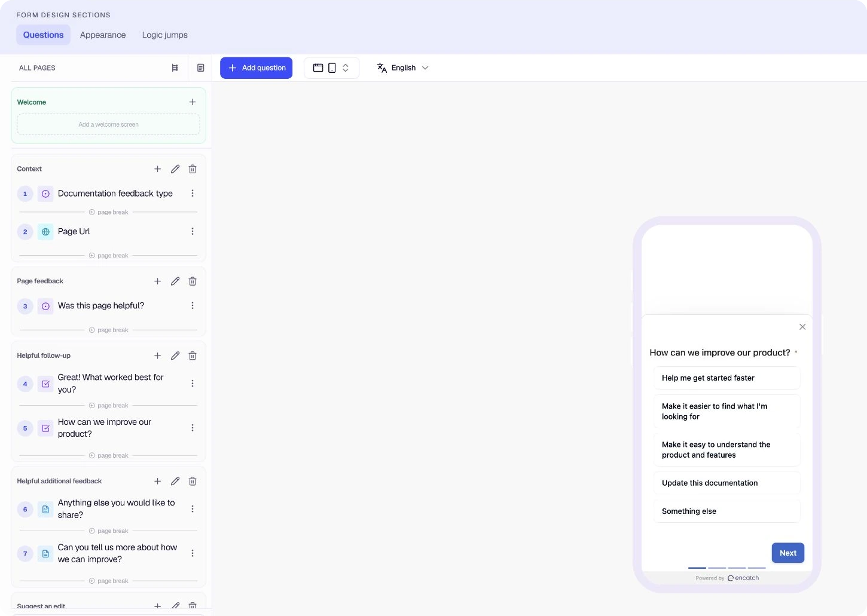Open the English language dropdown
867x616 pixels.
pos(403,68)
